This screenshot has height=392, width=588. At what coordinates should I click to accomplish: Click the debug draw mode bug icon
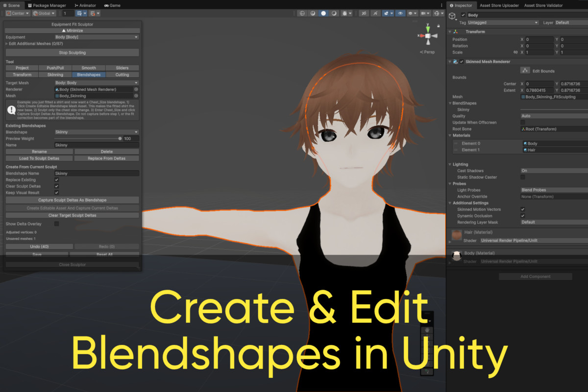point(344,13)
